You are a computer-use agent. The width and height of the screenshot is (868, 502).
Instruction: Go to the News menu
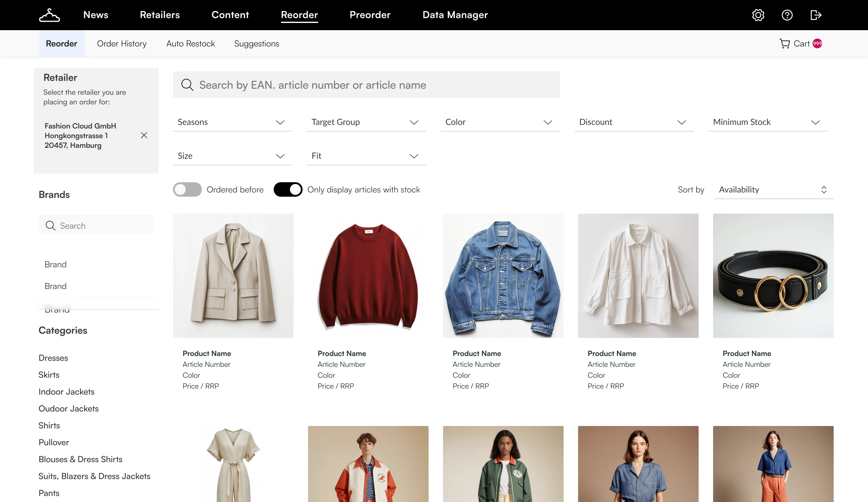click(x=96, y=15)
